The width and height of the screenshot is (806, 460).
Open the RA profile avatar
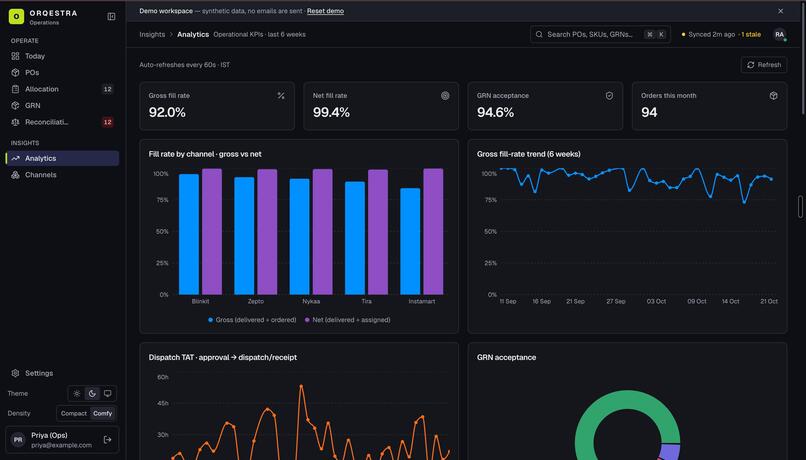coord(779,34)
